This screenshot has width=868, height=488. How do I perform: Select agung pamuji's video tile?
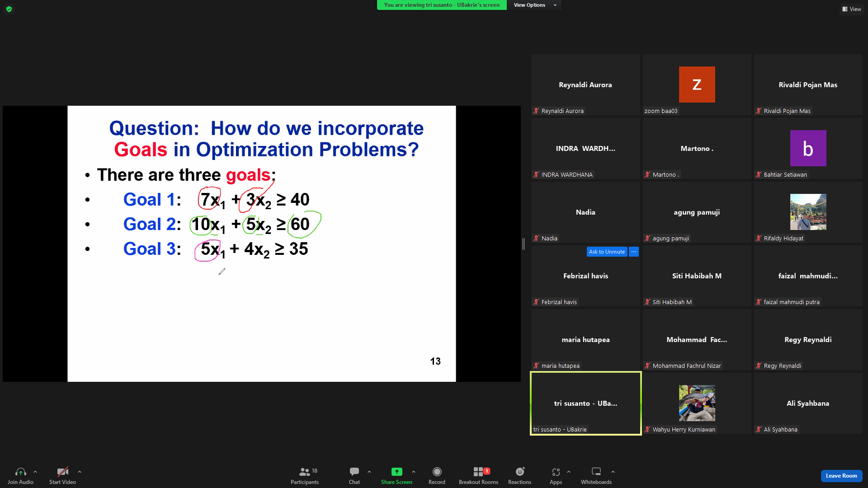(x=697, y=212)
